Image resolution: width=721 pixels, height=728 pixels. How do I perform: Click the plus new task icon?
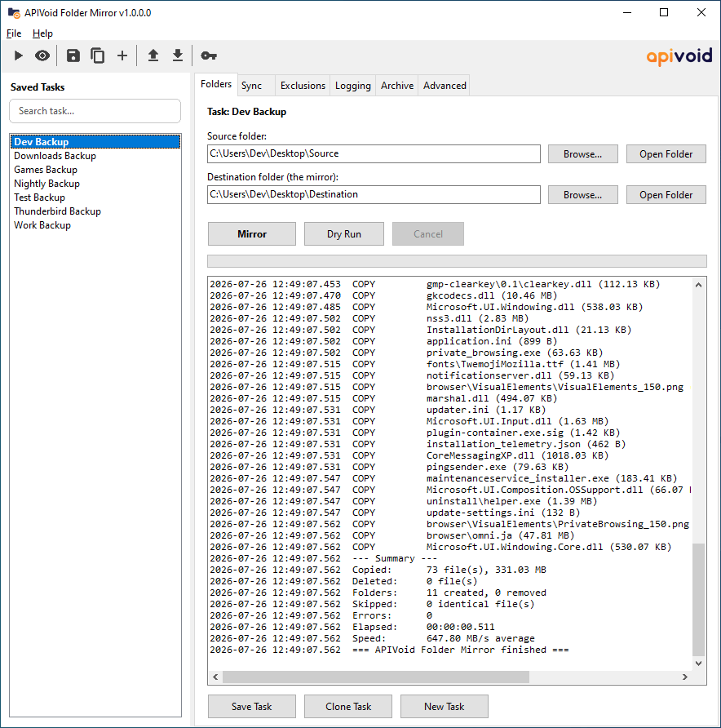[122, 55]
